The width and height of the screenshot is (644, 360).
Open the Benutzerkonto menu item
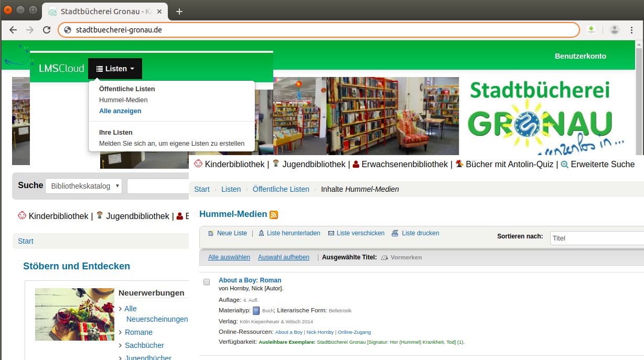[581, 56]
